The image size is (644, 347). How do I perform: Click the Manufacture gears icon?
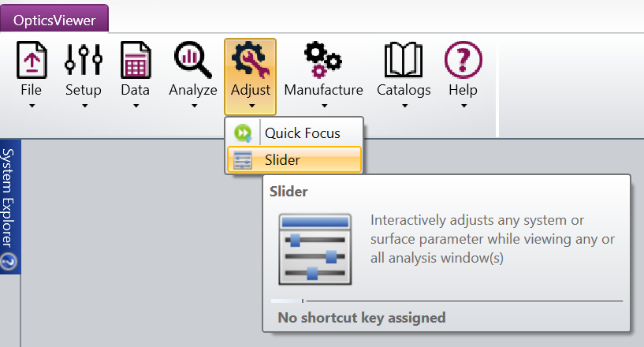pos(323,60)
